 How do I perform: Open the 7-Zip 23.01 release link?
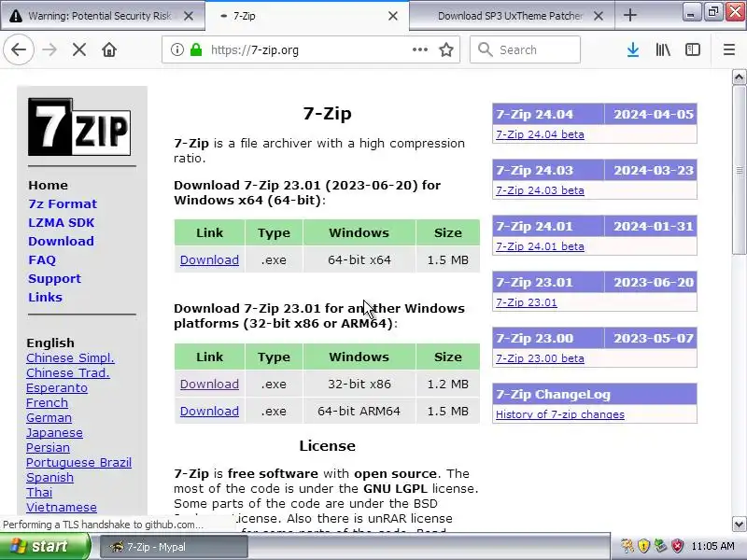[x=527, y=302]
